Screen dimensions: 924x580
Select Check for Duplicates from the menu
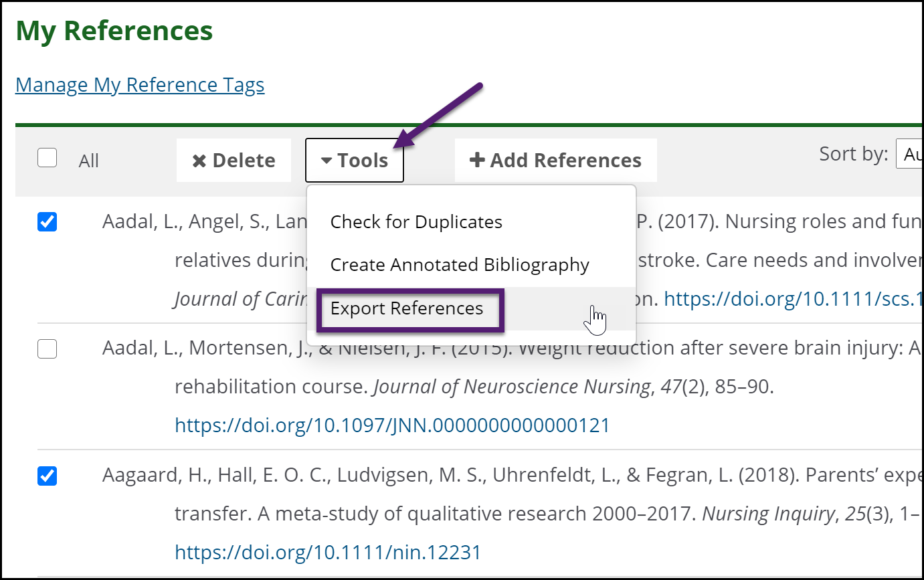pos(415,221)
